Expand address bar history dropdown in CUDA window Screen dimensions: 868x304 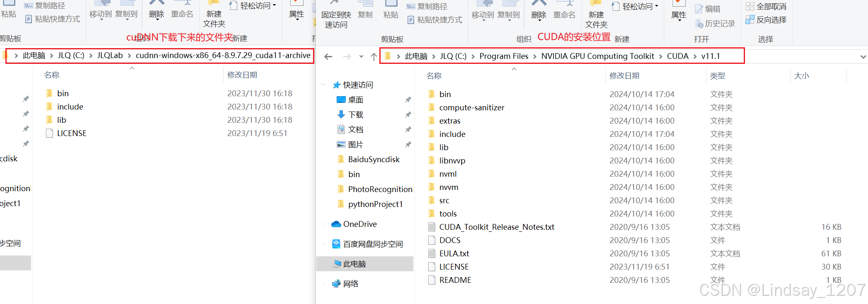click(x=863, y=57)
